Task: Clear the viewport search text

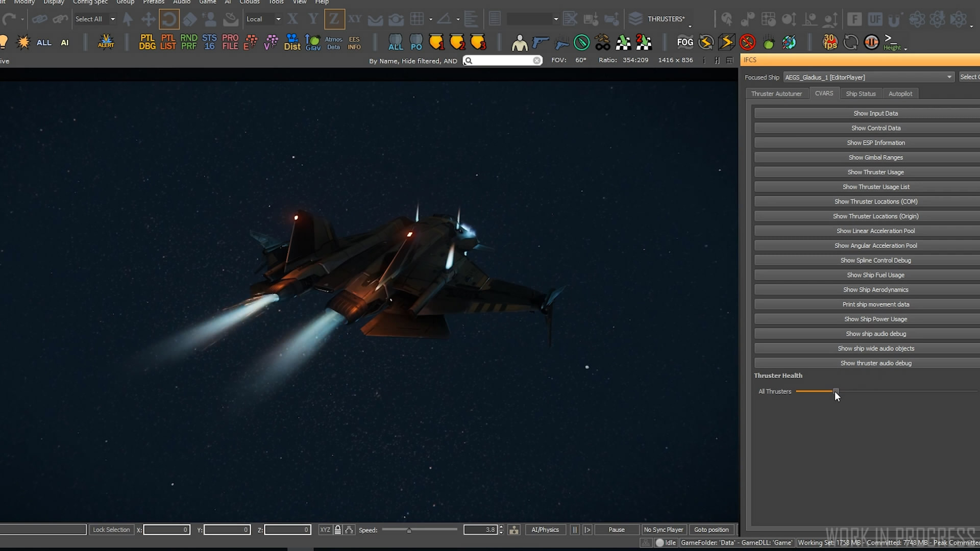Action: (x=537, y=61)
